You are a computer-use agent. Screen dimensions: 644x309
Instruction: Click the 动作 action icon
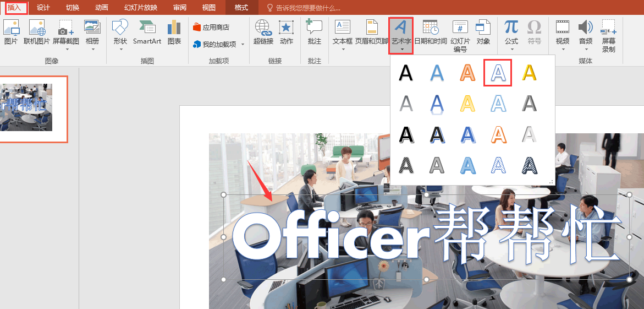point(287,32)
